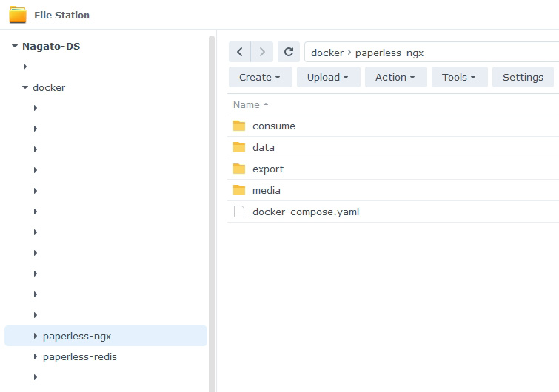Refresh the folder listing
Viewport: 559px width, 392px height.
(289, 52)
